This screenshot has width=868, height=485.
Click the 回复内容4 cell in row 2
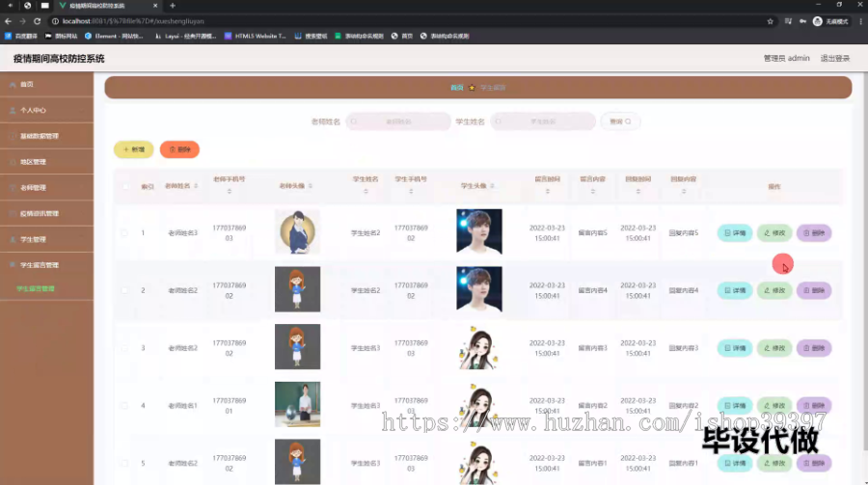point(684,290)
